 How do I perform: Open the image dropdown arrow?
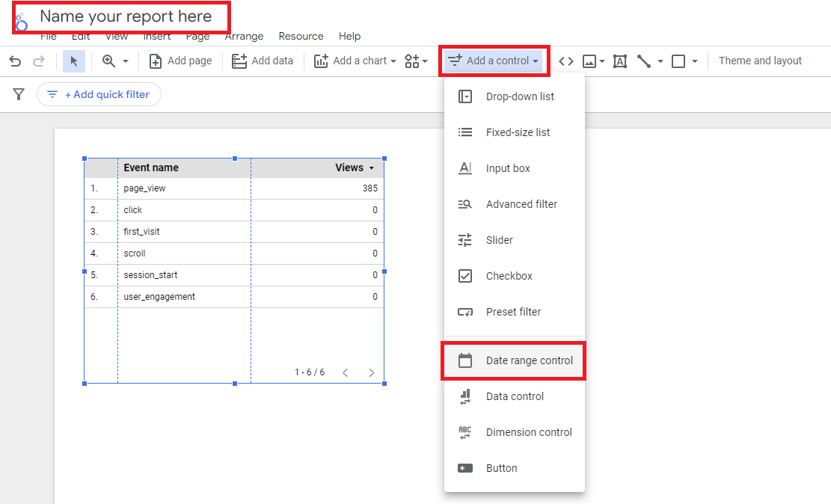tap(602, 61)
